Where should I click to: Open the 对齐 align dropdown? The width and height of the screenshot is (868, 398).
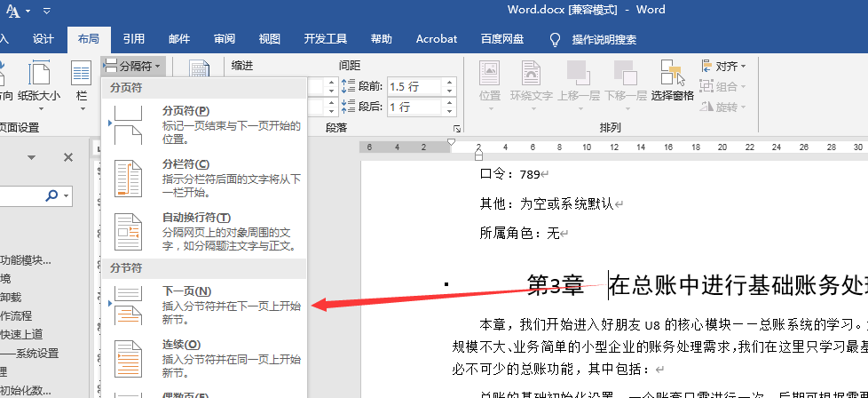pyautogui.click(x=723, y=67)
